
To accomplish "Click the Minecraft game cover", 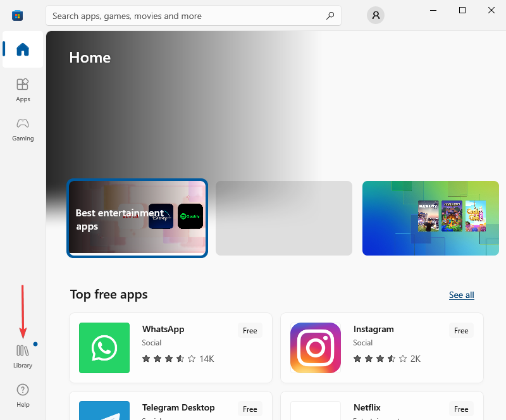I will pyautogui.click(x=452, y=216).
